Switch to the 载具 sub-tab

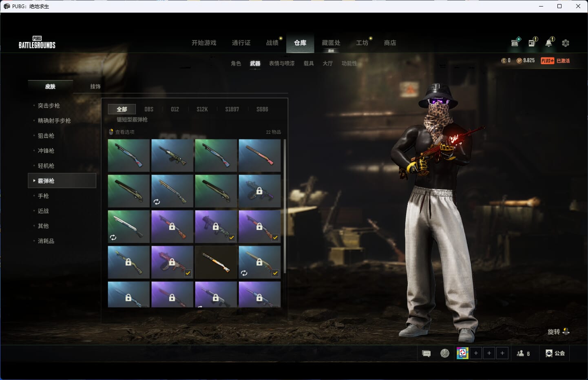coord(309,64)
